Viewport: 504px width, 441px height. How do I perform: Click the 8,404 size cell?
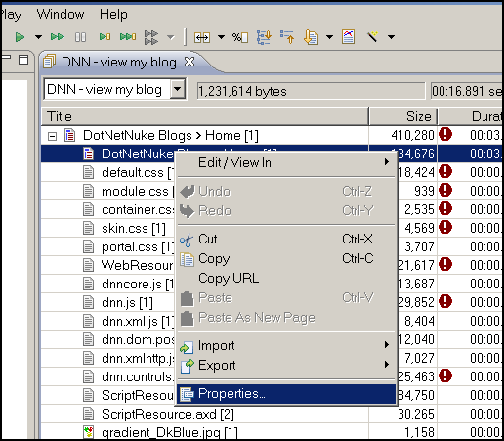[419, 321]
